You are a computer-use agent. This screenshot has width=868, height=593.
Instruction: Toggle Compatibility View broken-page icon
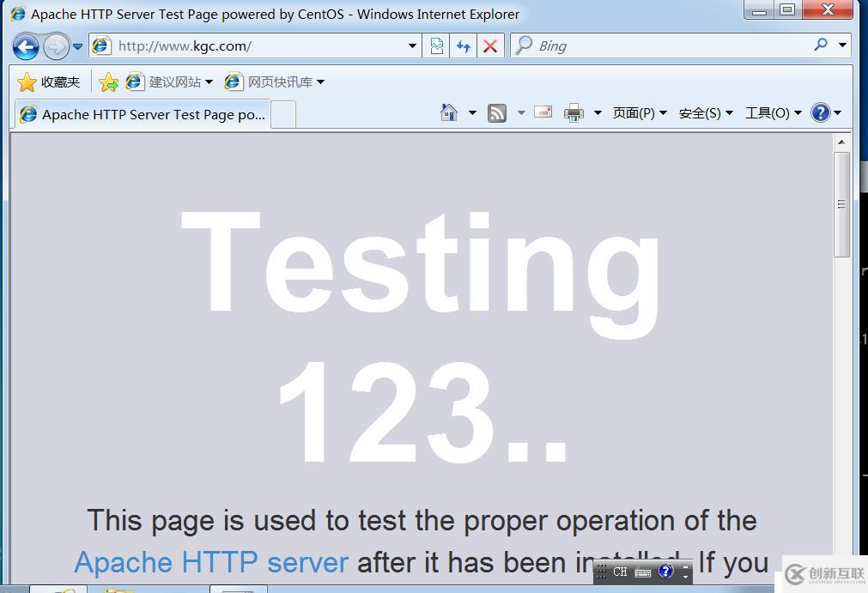tap(436, 46)
